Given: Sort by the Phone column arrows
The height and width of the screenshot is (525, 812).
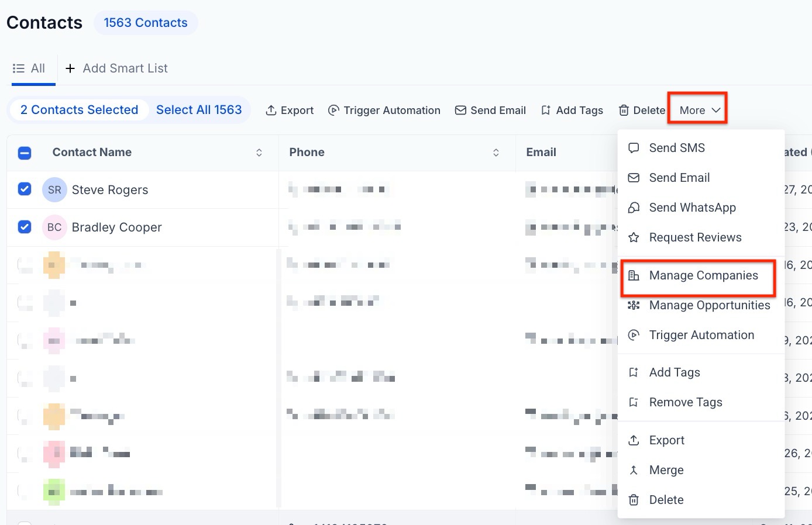Looking at the screenshot, I should [x=496, y=153].
